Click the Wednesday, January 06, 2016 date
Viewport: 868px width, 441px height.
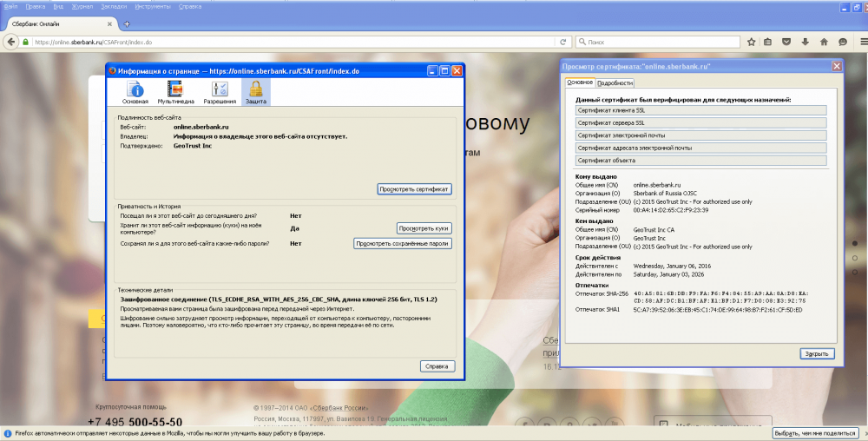pyautogui.click(x=672, y=267)
